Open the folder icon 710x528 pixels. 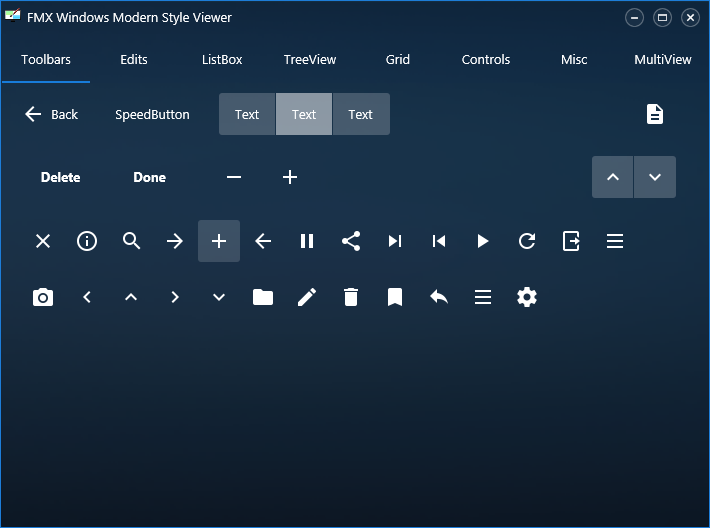click(x=263, y=297)
